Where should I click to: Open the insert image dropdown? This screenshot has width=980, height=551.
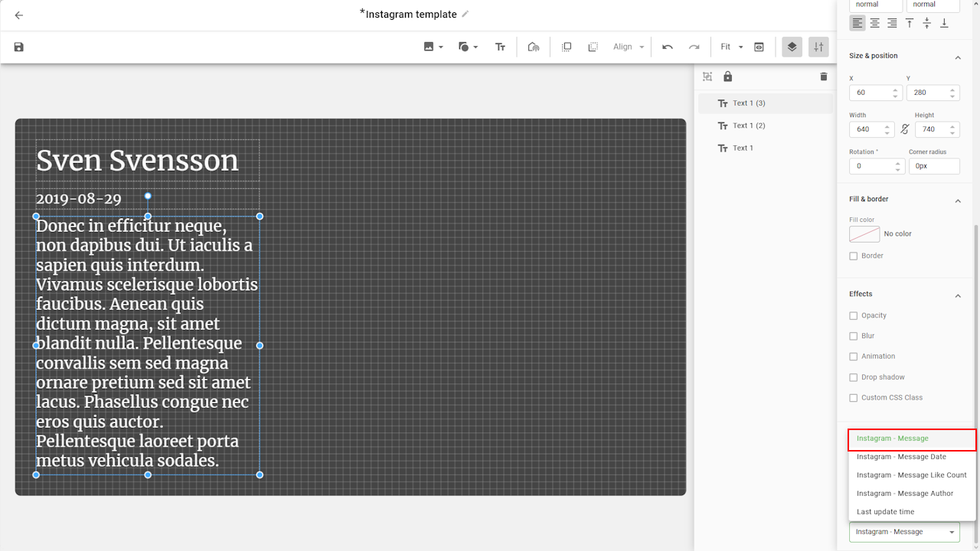pos(433,47)
